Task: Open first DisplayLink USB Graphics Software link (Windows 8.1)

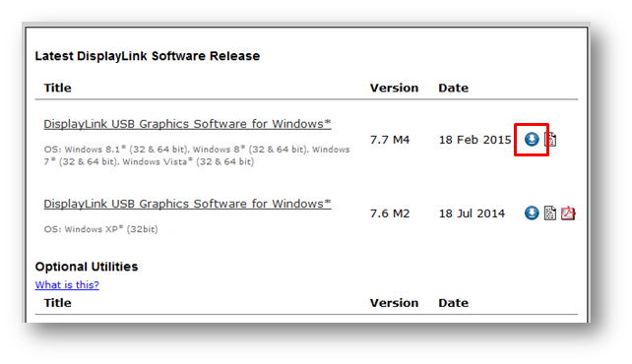Action: pyautogui.click(x=187, y=124)
